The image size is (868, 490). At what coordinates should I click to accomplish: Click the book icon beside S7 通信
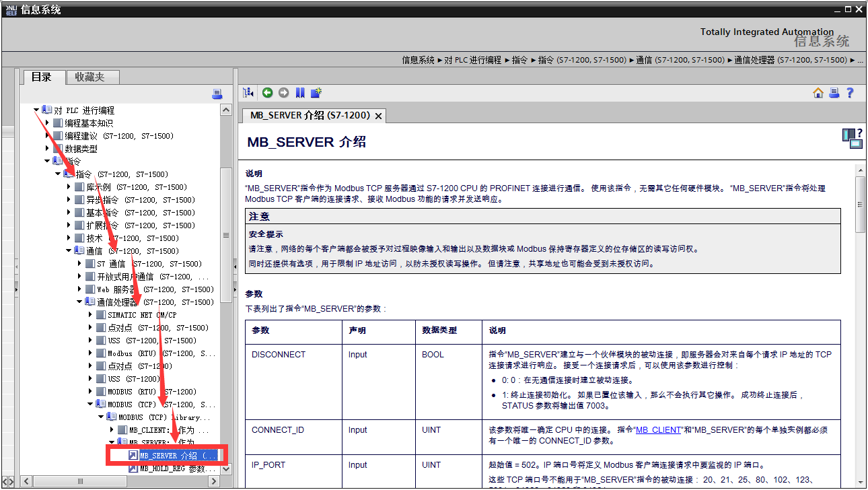point(90,264)
